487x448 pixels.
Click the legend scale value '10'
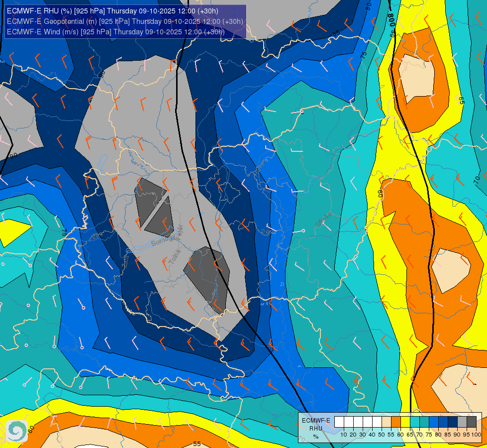pyautogui.click(x=344, y=435)
